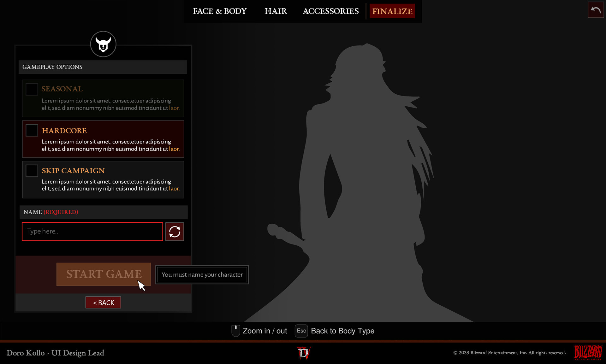The height and width of the screenshot is (364, 606).
Task: Click the laor link under Skip Campaign
Action: [174, 188]
